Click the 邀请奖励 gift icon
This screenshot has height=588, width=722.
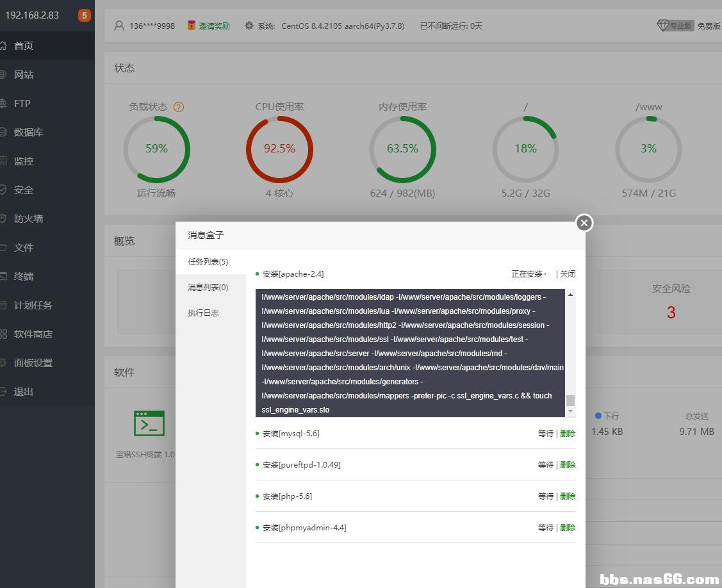coord(191,26)
